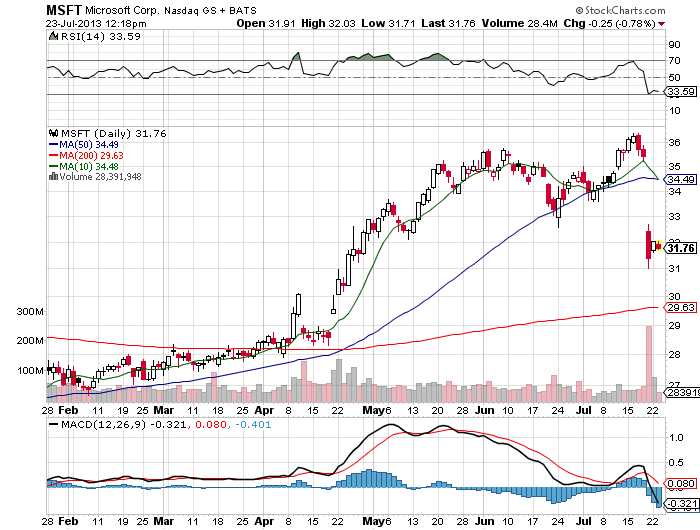
Task: Select the MSFT ticker symbol heading
Action: (64, 10)
